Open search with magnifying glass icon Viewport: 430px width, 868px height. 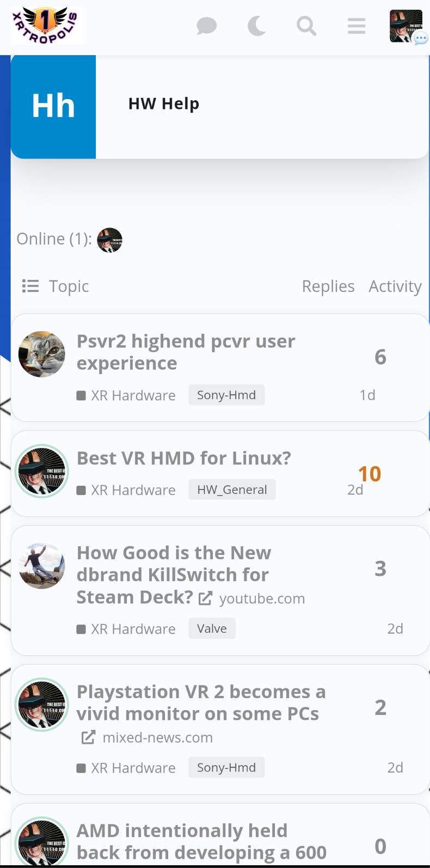click(306, 26)
